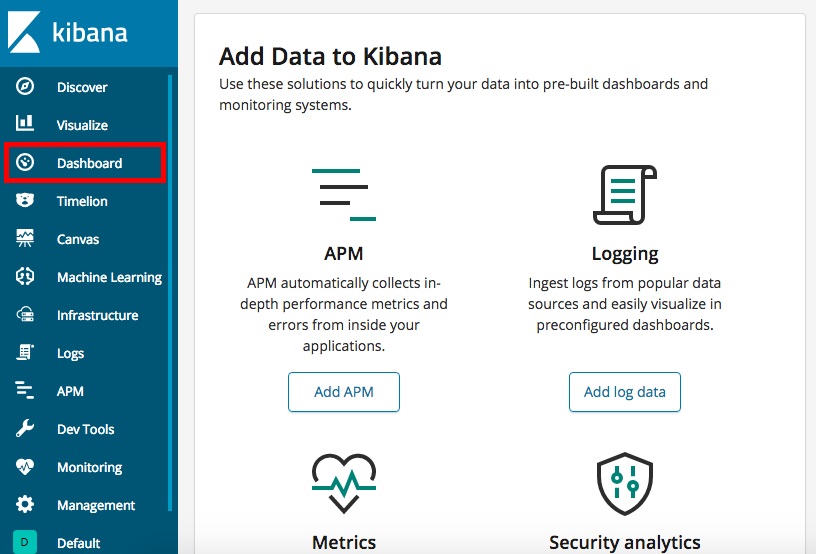Open the Dashboard gauge icon
Screen dimensions: 816x554
[x=24, y=162]
